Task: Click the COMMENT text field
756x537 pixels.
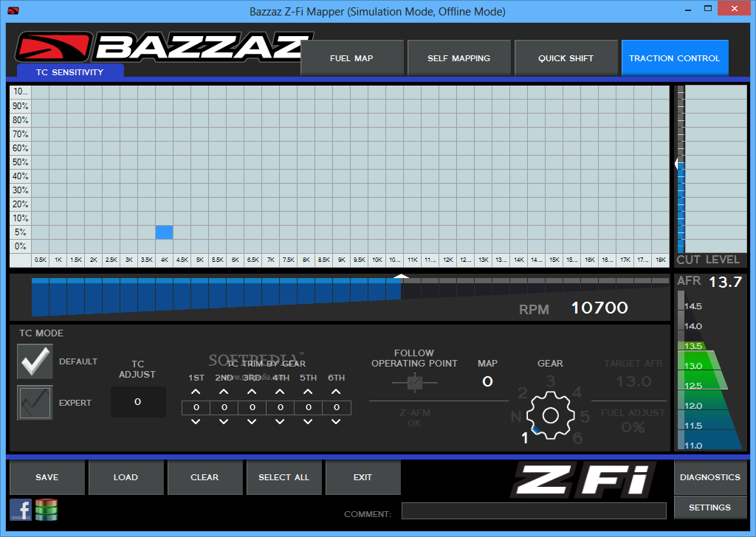Action: [534, 511]
